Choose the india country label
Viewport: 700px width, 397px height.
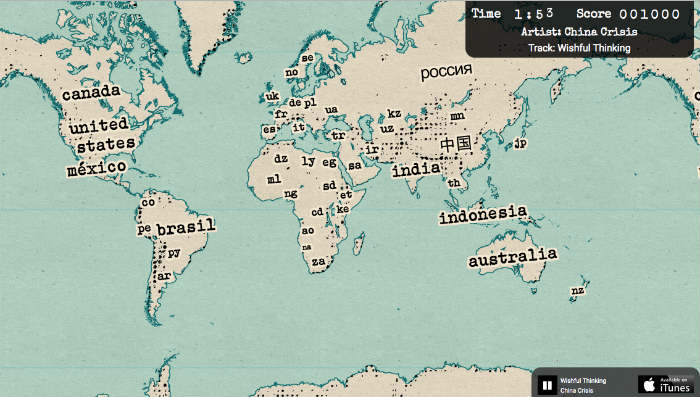[x=416, y=169]
